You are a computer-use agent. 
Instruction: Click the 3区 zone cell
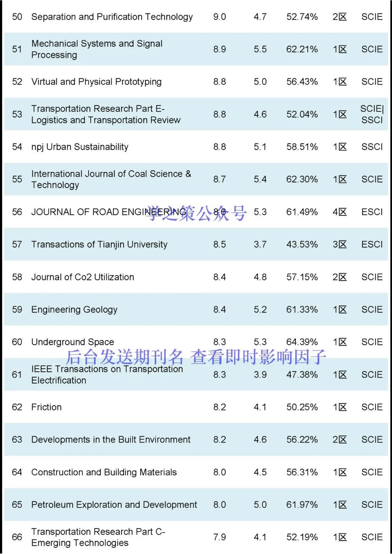339,245
